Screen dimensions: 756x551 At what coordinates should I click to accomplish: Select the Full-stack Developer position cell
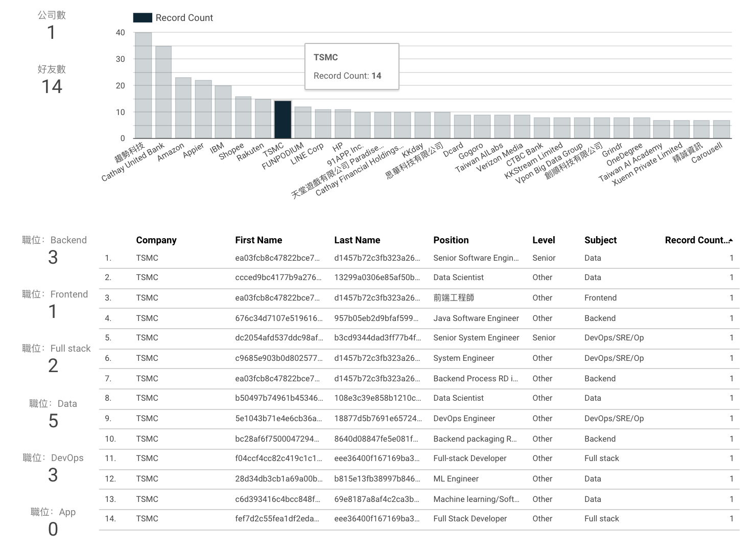(x=470, y=458)
